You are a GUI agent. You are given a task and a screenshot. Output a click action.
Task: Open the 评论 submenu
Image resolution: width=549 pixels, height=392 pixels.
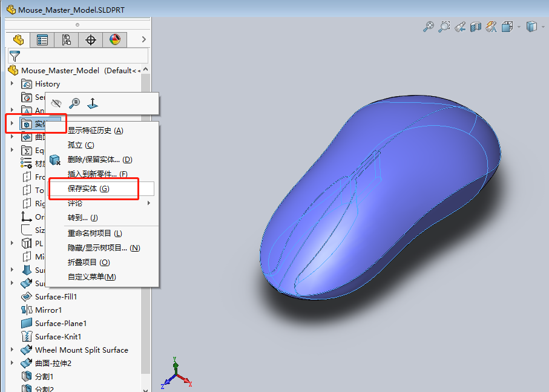102,203
